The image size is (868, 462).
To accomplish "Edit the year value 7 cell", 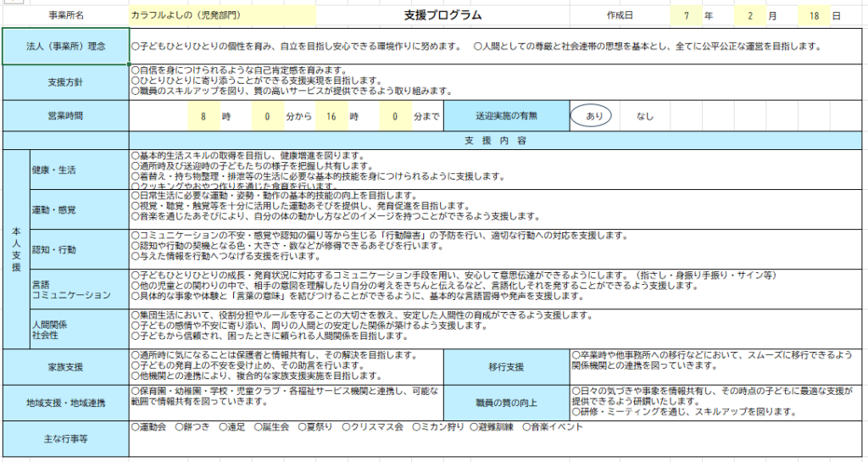I will (x=686, y=15).
